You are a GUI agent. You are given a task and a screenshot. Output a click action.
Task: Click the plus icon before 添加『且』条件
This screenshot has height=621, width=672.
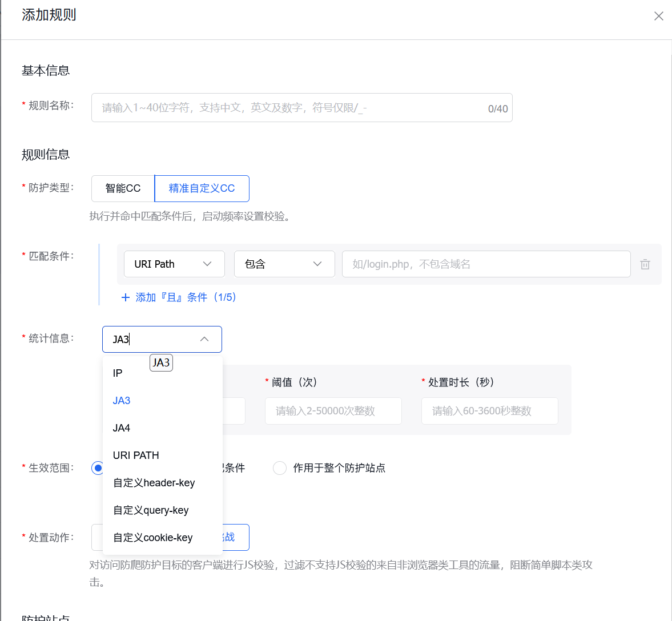(x=126, y=297)
